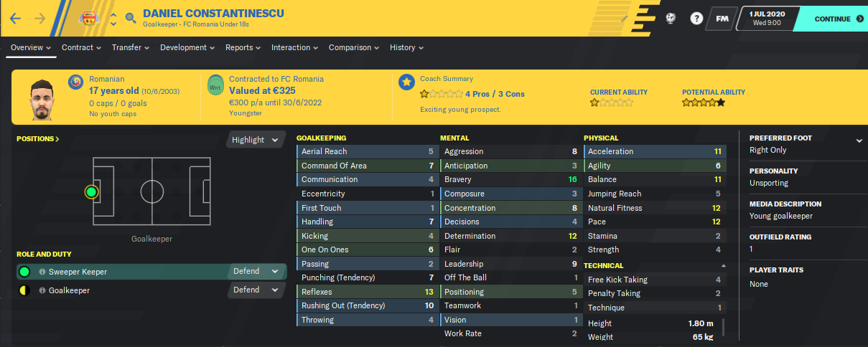Select the Goalkeeper role indicator
This screenshot has width=868, height=347.
point(24,290)
